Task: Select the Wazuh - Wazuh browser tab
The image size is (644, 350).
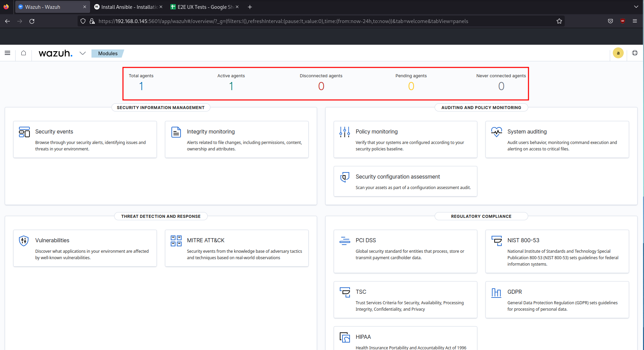Action: tap(53, 7)
